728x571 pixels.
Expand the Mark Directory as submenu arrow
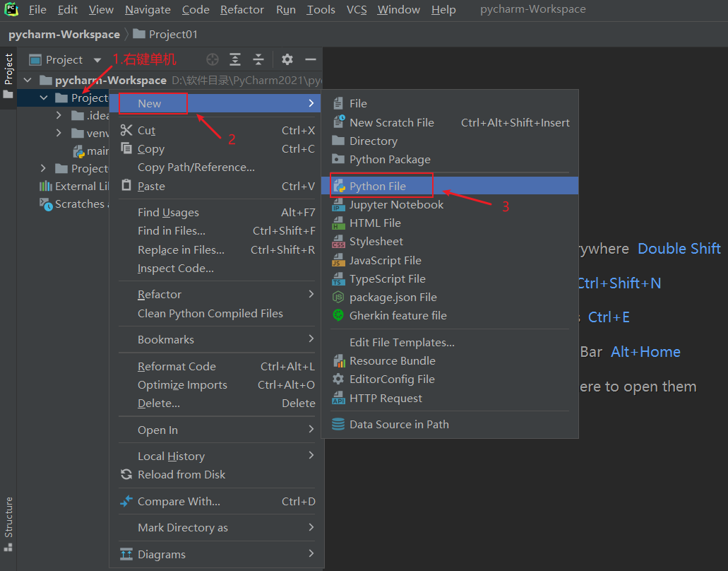[311, 527]
